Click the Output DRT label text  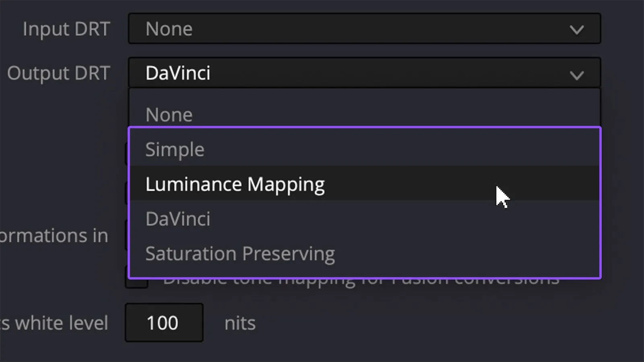(59, 73)
